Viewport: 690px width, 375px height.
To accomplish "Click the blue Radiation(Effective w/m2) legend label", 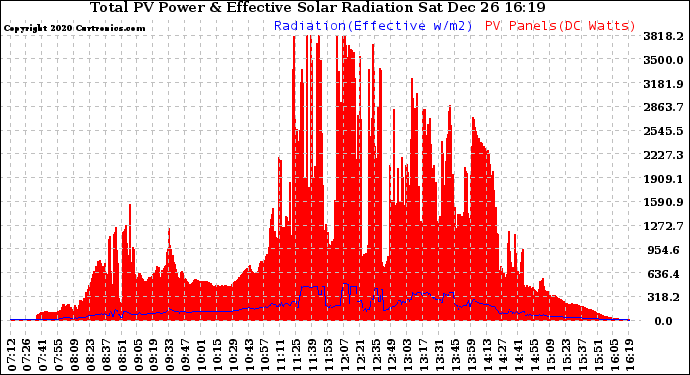I will pyautogui.click(x=373, y=26).
